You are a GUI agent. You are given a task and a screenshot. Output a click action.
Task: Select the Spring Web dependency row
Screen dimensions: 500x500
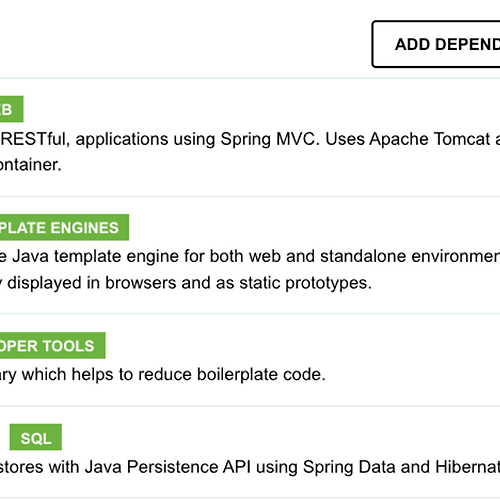coord(250,137)
